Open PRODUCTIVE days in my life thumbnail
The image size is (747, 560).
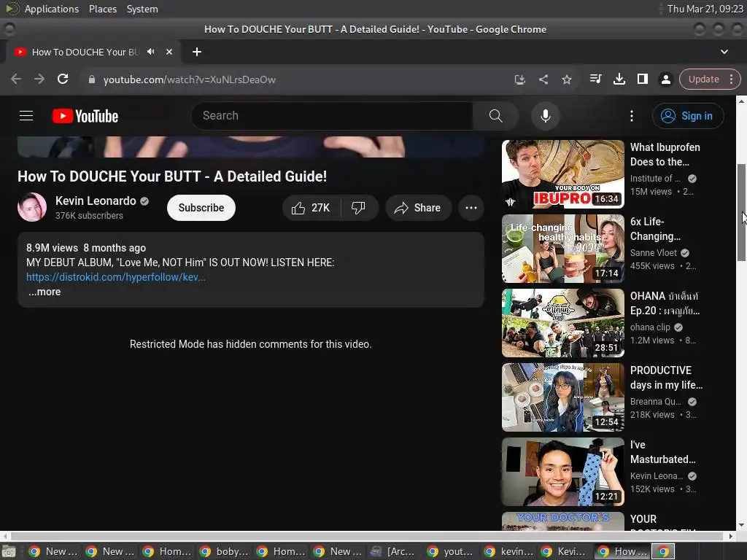pos(562,397)
